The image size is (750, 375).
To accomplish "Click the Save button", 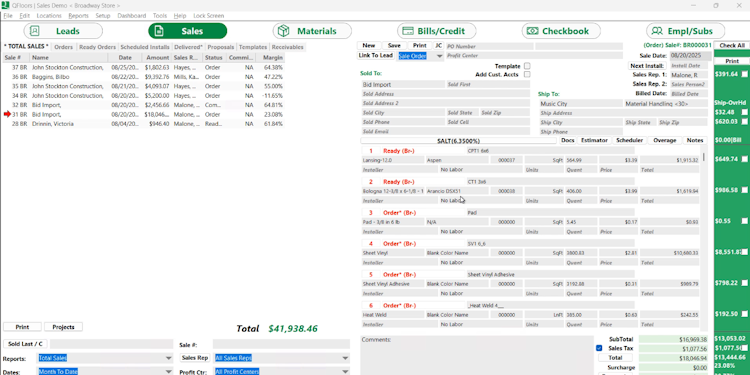I will (x=394, y=45).
